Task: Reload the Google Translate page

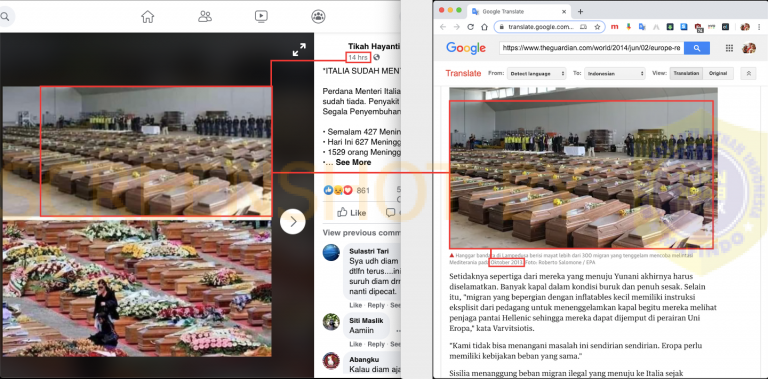Action: [x=471, y=27]
